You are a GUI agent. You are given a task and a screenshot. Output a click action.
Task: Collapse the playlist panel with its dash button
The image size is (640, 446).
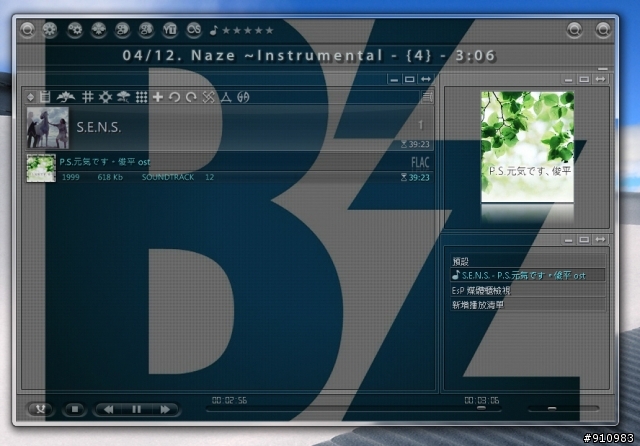[x=394, y=79]
